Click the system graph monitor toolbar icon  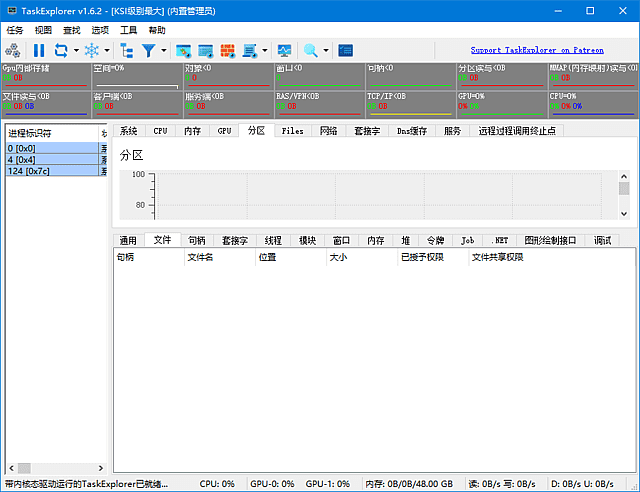pyautogui.click(x=285, y=50)
